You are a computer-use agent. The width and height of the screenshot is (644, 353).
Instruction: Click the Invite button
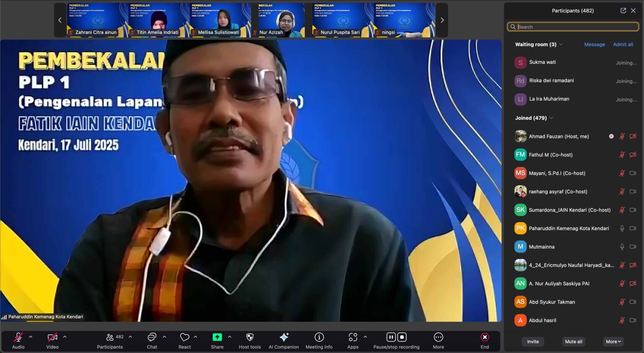coord(533,342)
